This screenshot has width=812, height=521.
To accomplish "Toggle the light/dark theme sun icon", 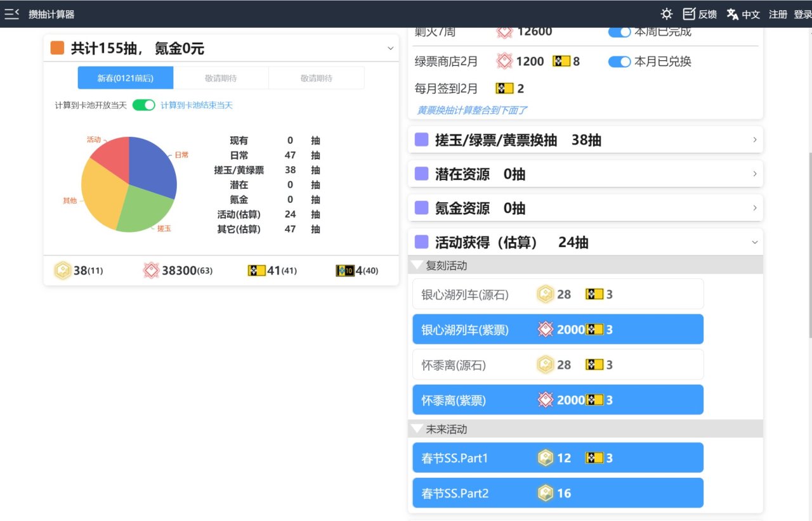I will (x=666, y=14).
